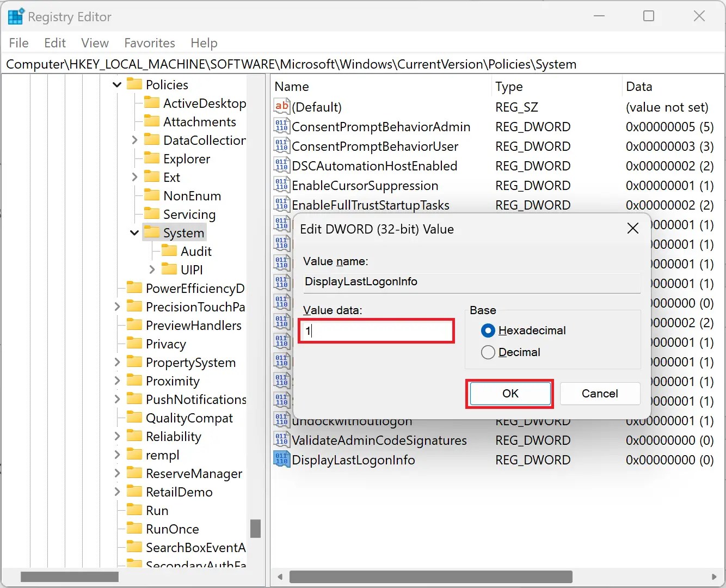The height and width of the screenshot is (588, 726).
Task: Click the System folder icon in the tree
Action: point(151,232)
